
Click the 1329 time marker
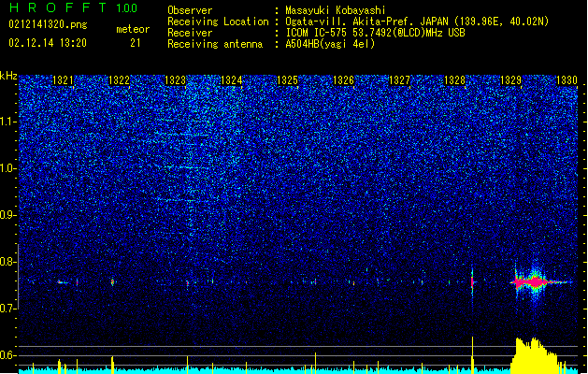(x=511, y=80)
